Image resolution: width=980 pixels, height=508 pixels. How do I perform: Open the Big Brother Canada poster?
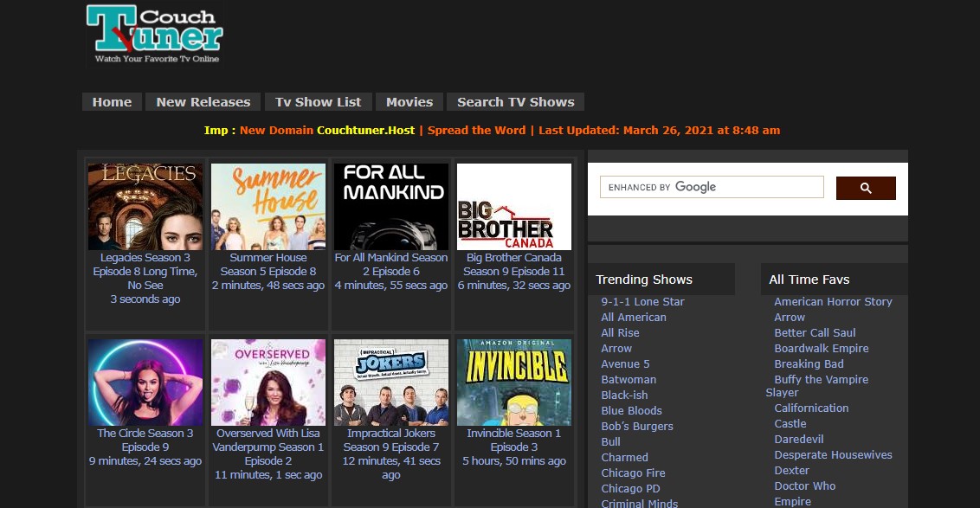pos(513,207)
